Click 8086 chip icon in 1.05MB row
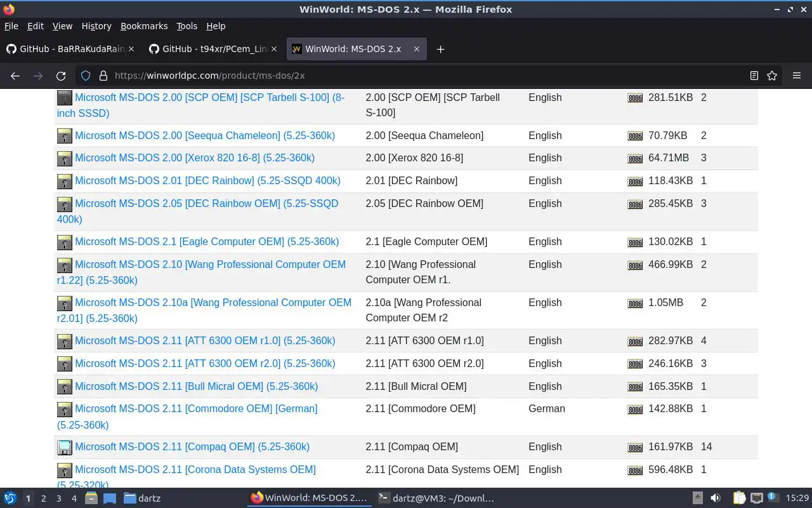The image size is (812, 508). point(635,304)
